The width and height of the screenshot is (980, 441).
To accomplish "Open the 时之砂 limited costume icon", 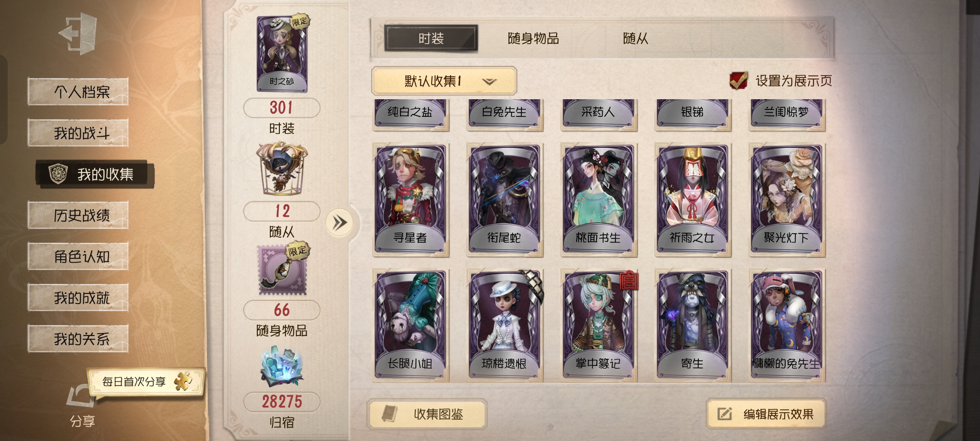I will point(282,54).
